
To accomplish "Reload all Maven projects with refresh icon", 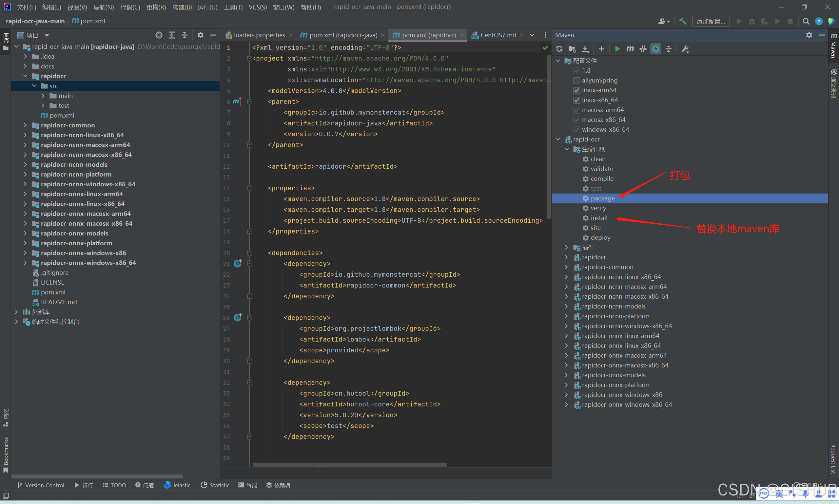I will point(559,48).
